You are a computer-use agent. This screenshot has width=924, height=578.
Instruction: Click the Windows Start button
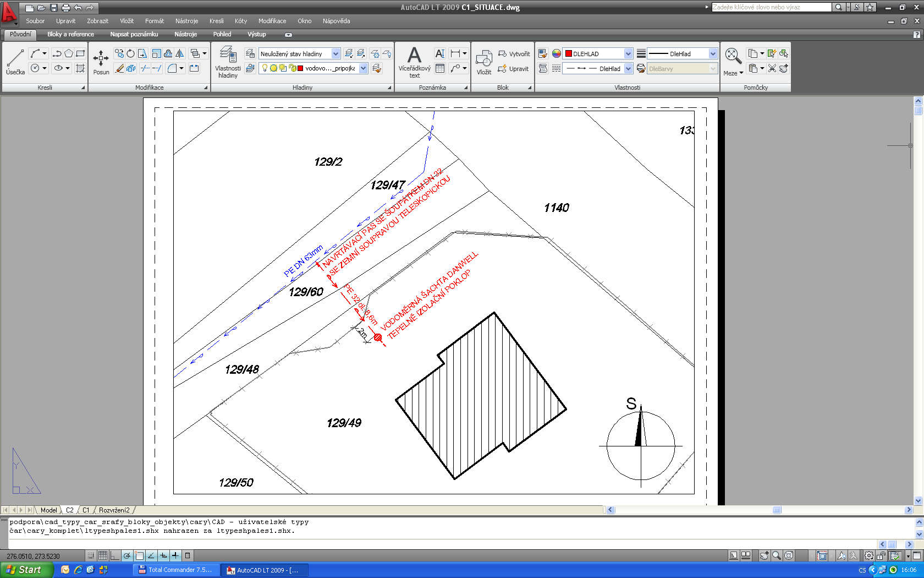click(x=27, y=570)
